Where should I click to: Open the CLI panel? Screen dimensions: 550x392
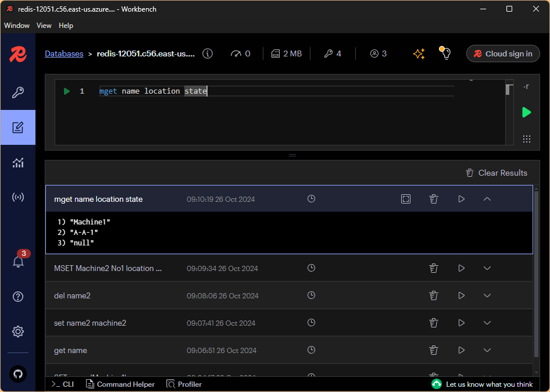click(62, 384)
